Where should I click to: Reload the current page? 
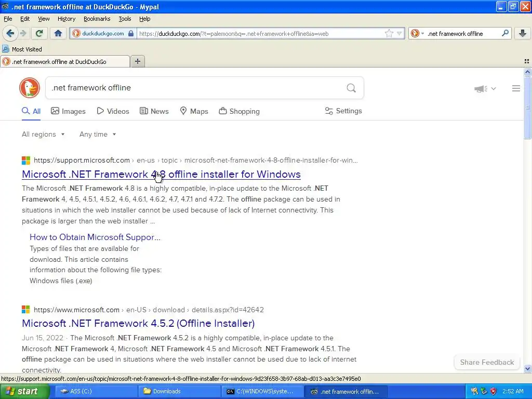39,33
